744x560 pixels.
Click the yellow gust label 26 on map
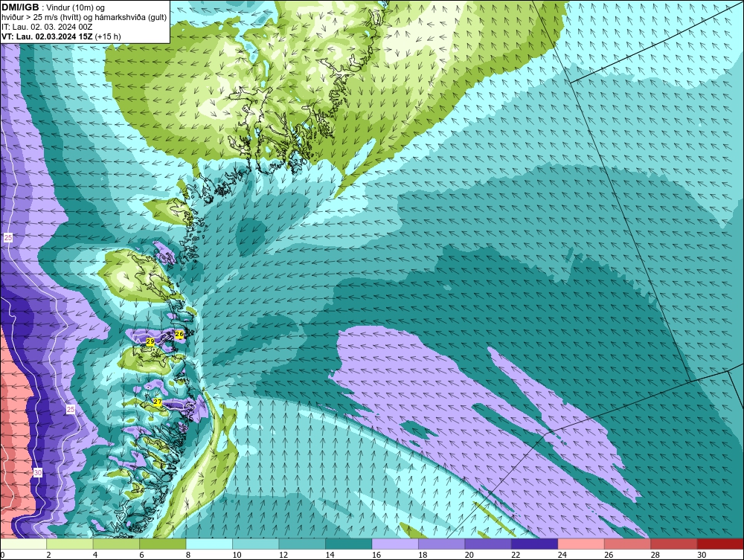[x=179, y=334]
